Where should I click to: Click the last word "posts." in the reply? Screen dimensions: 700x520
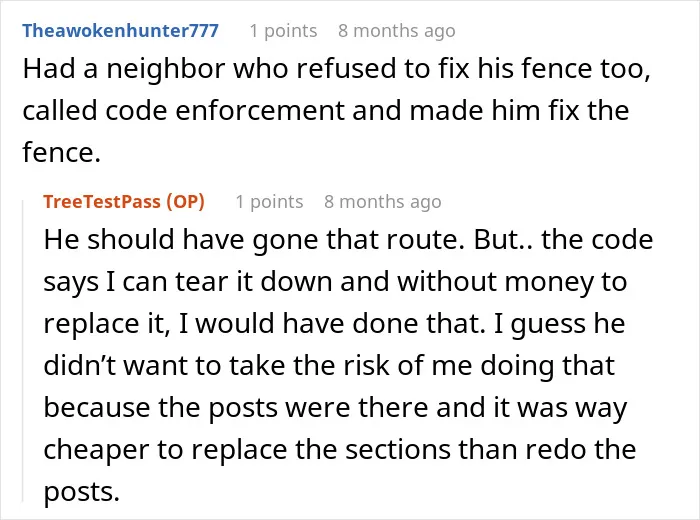click(x=82, y=491)
